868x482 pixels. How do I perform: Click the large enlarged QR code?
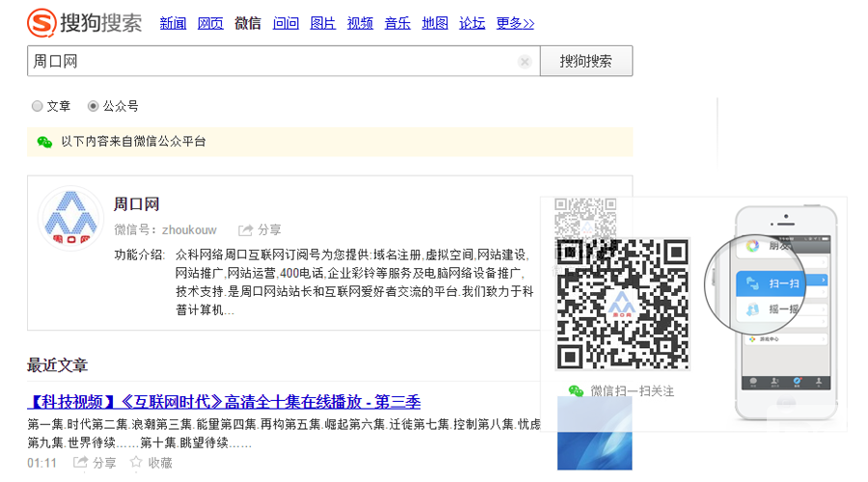(x=622, y=304)
